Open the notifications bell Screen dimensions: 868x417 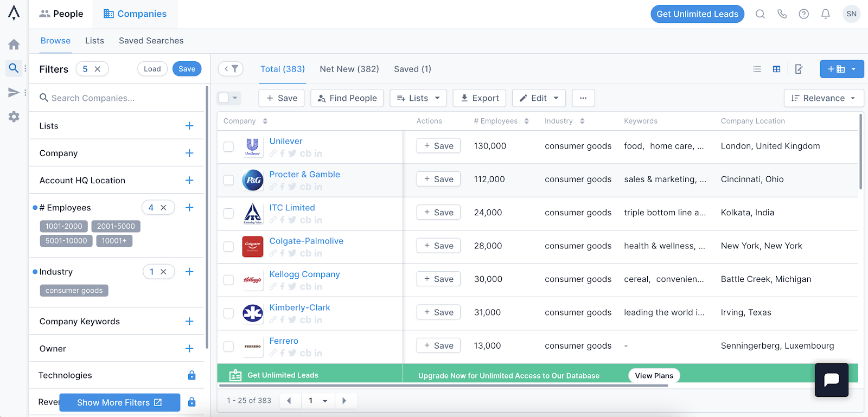825,14
